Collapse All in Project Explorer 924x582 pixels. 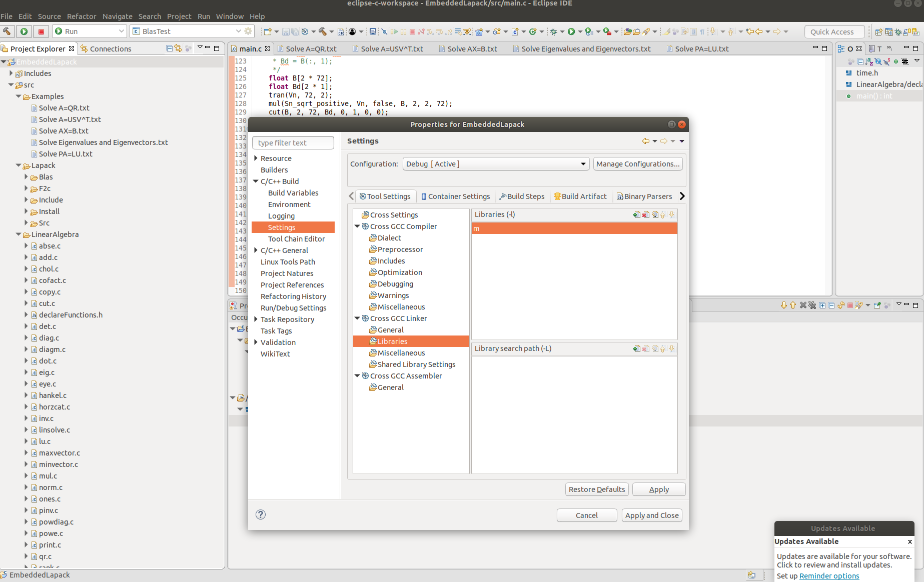[x=169, y=48]
